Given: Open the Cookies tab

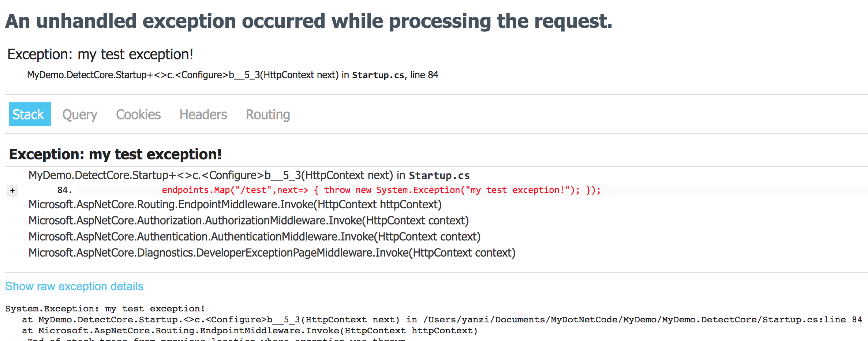Looking at the screenshot, I should coord(138,114).
